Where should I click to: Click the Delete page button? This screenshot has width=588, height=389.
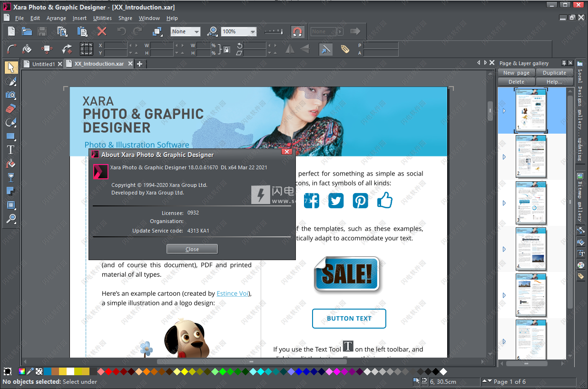coord(517,81)
